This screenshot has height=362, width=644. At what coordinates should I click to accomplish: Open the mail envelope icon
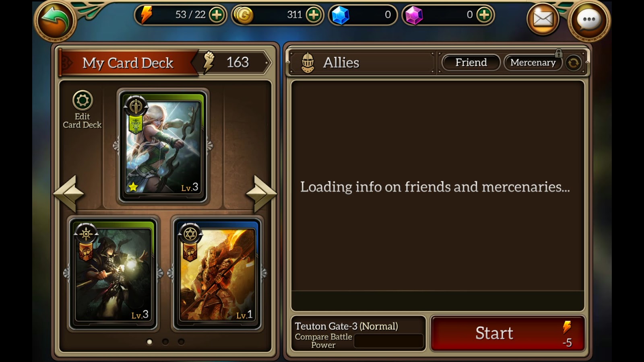[x=543, y=19]
